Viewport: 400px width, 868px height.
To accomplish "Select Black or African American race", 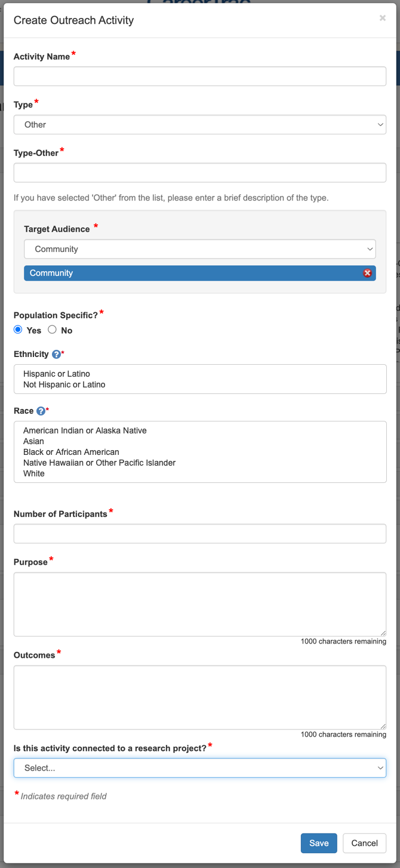I will coord(71,452).
